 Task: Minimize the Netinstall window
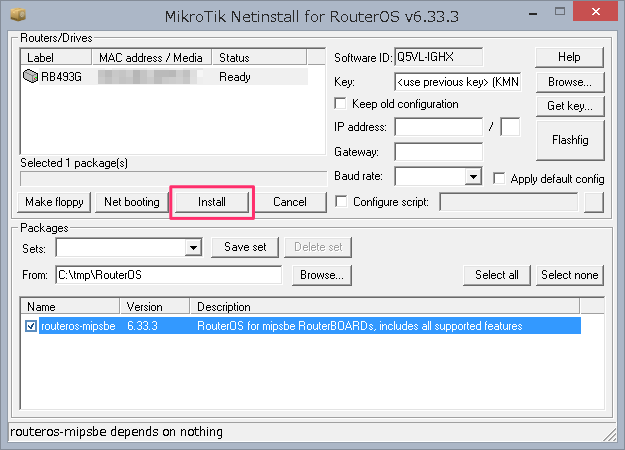[x=533, y=14]
